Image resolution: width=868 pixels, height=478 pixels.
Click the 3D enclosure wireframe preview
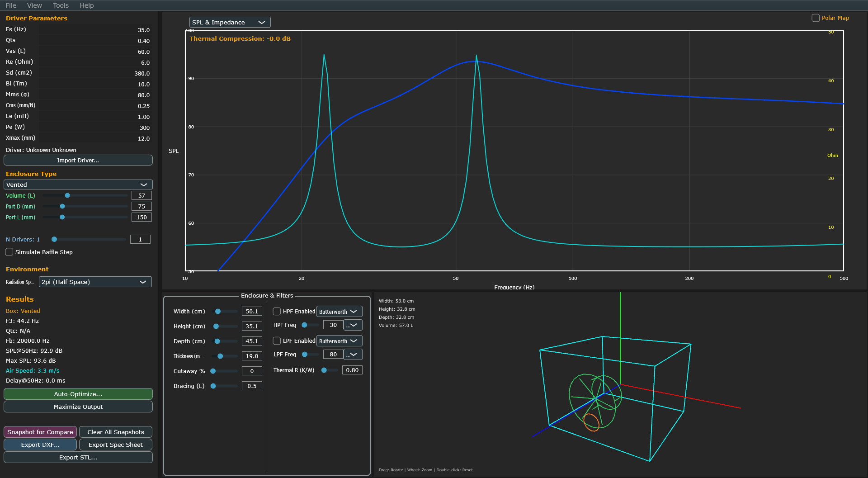point(619,389)
